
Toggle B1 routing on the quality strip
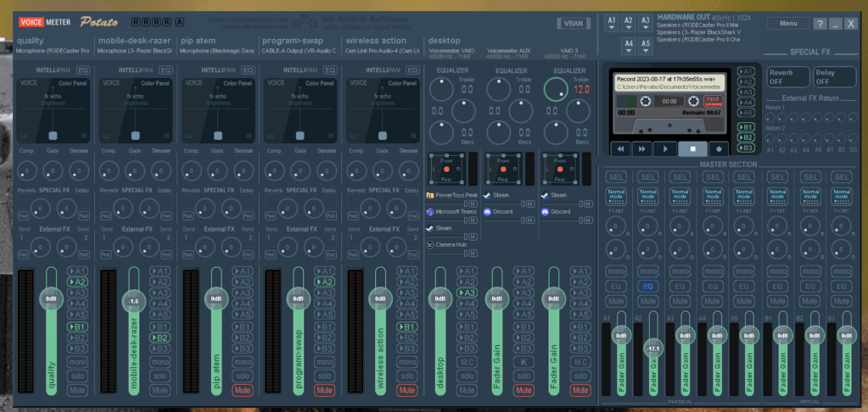(x=78, y=327)
